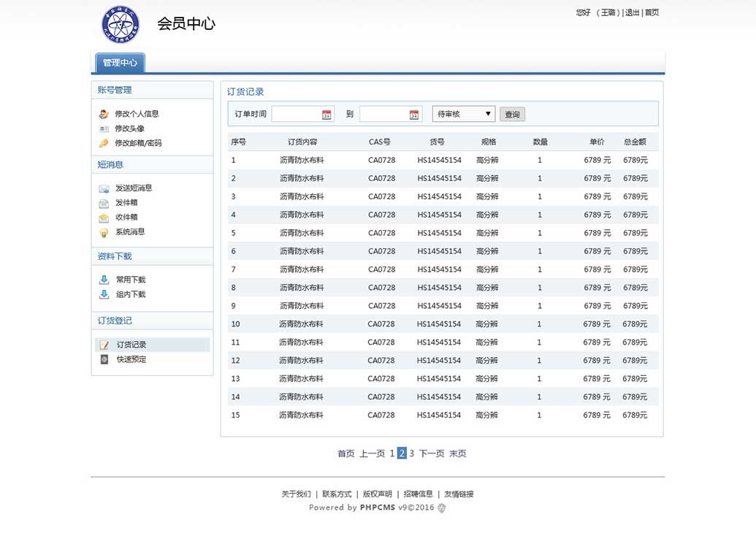Open the start date calendar picker icon
Image resolution: width=756 pixels, height=533 pixels.
point(327,115)
